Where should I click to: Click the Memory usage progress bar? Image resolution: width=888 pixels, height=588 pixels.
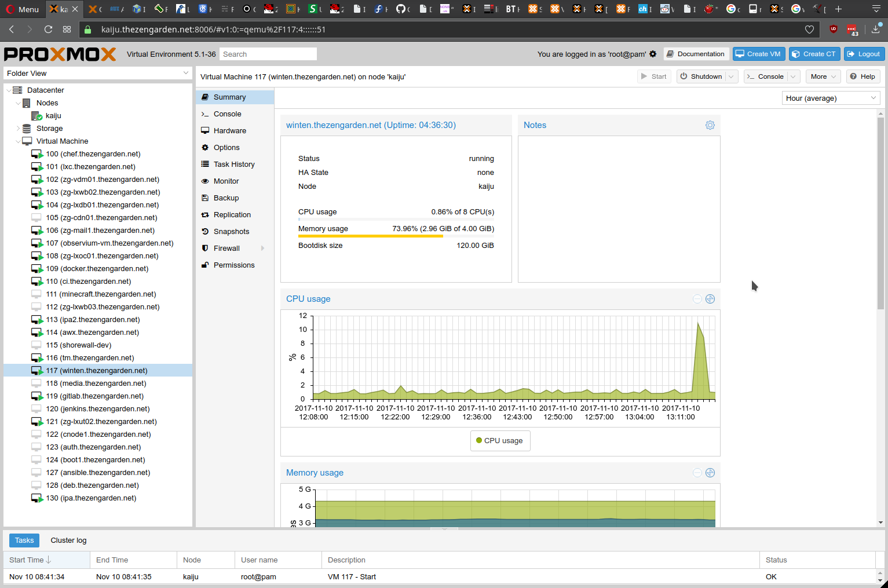coord(396,236)
